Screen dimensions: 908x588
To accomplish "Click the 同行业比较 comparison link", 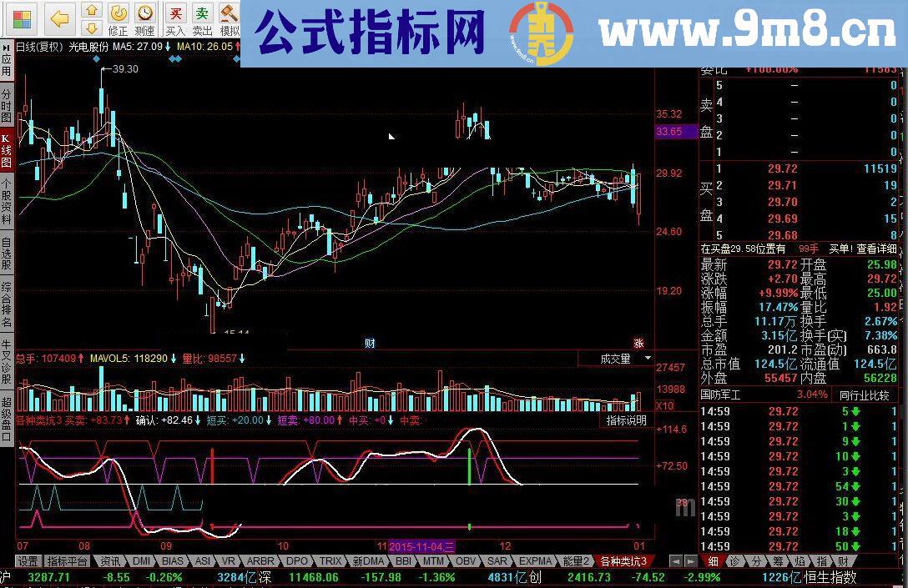I will tap(865, 395).
